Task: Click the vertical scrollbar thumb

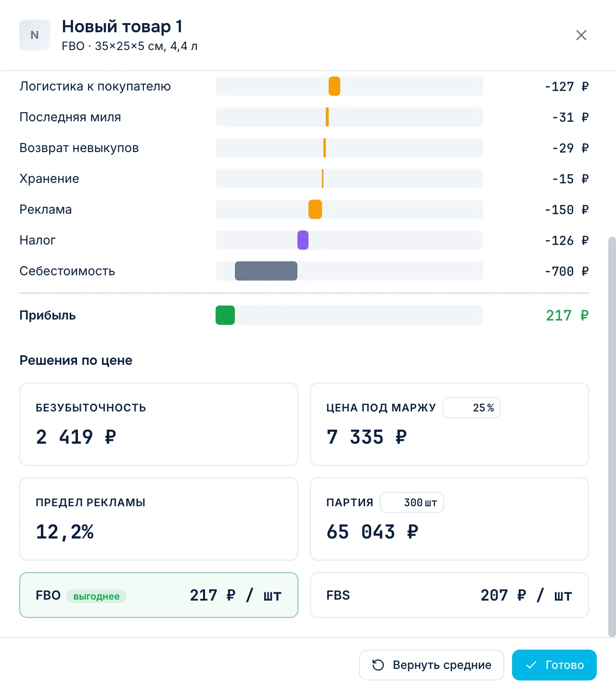Action: pos(612,437)
